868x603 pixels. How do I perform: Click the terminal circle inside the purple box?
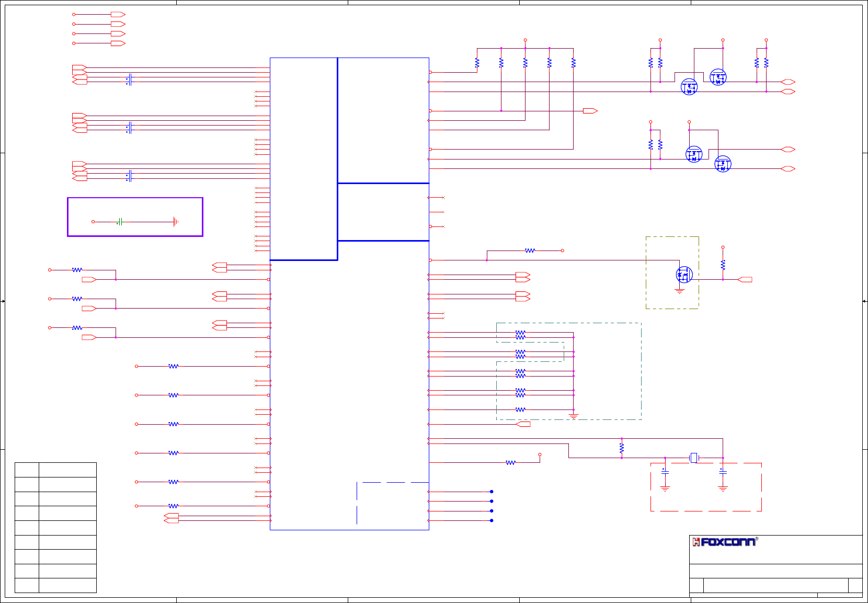click(x=93, y=222)
